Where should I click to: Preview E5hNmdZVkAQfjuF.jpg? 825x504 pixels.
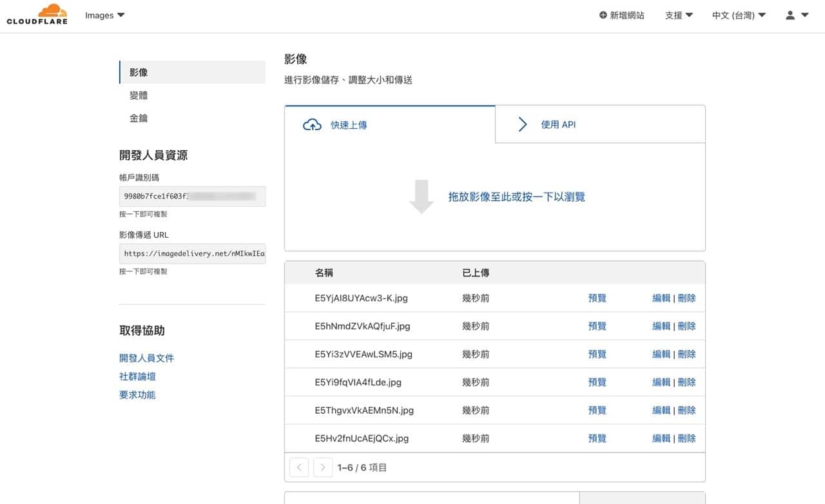[x=597, y=326]
